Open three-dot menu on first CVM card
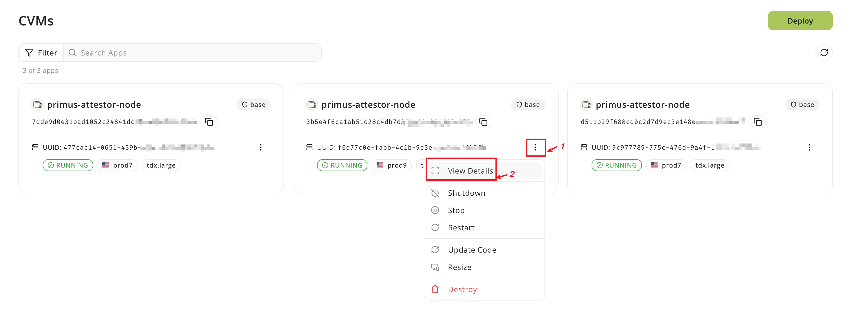Image resolution: width=868 pixels, height=333 pixels. [260, 147]
